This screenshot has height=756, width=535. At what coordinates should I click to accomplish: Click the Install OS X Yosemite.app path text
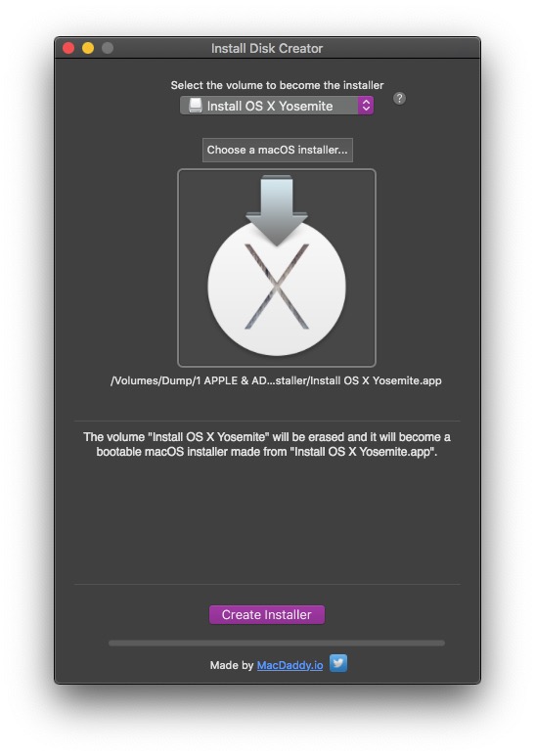276,380
